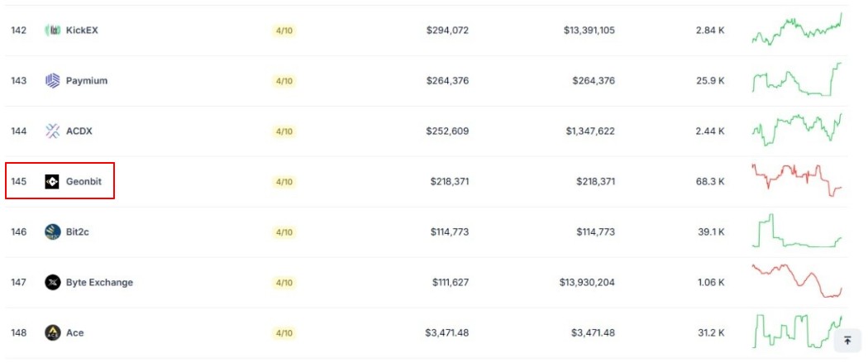Viewport: 868px width, 363px height.
Task: Click the Ace exchange logo icon
Action: (x=52, y=332)
